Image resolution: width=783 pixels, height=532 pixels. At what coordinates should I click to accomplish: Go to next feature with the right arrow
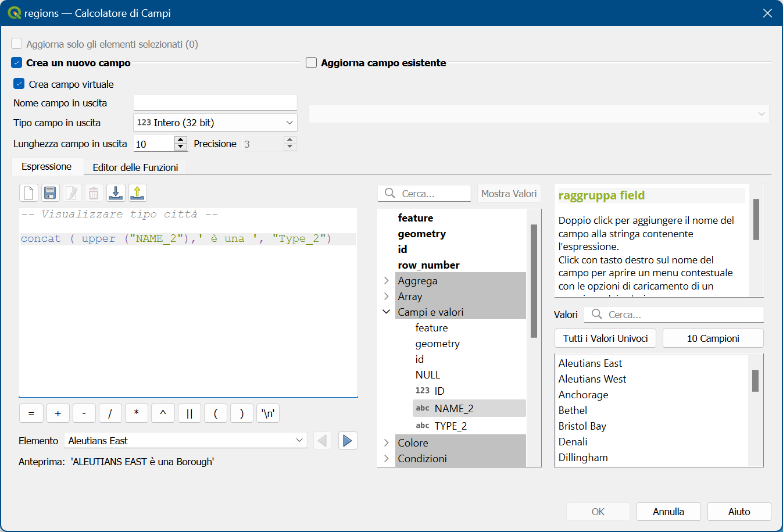(x=348, y=441)
